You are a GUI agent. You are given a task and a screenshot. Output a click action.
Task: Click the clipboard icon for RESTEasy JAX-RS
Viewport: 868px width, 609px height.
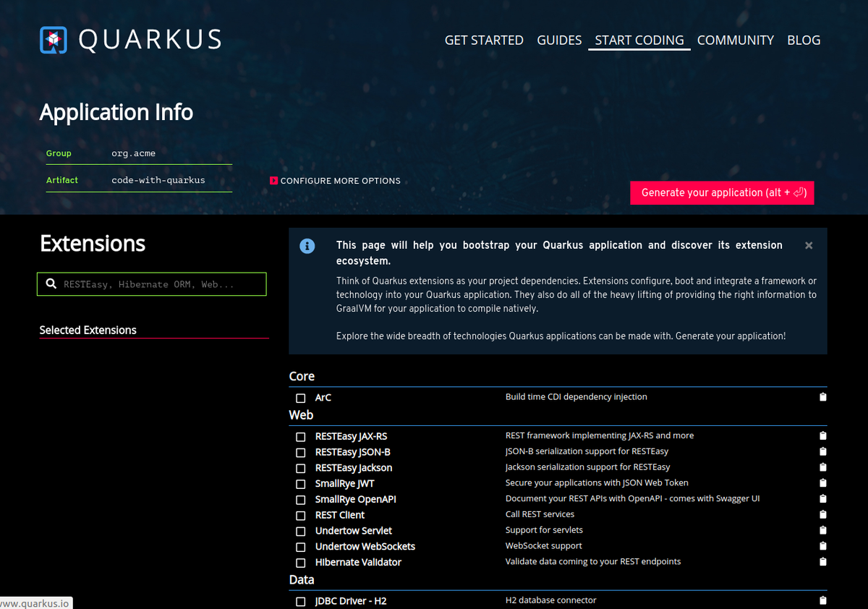coord(822,435)
